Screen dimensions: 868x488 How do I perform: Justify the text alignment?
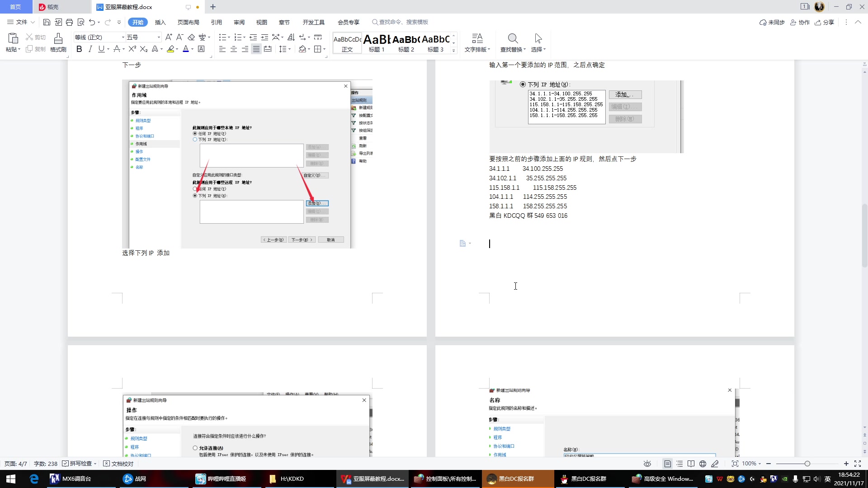click(x=256, y=49)
